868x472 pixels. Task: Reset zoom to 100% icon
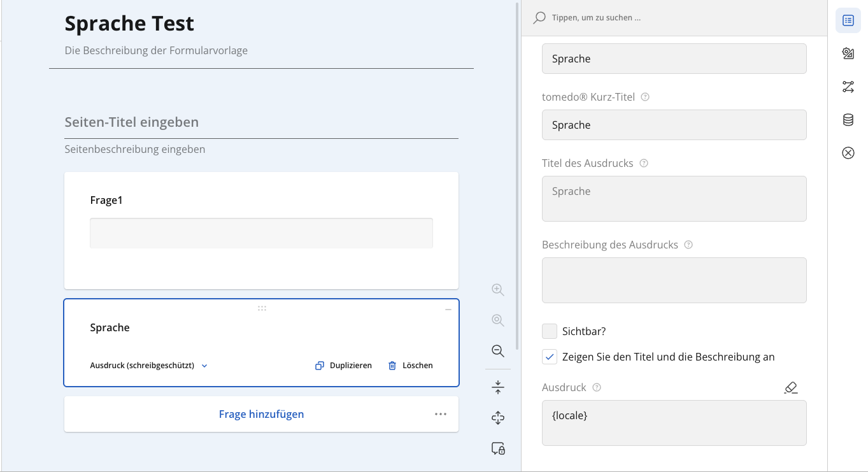pos(498,320)
